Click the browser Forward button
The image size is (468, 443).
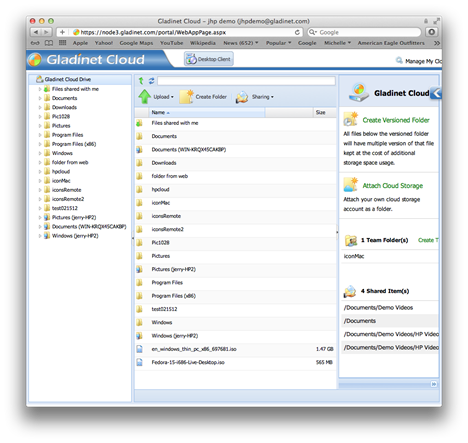[x=46, y=32]
